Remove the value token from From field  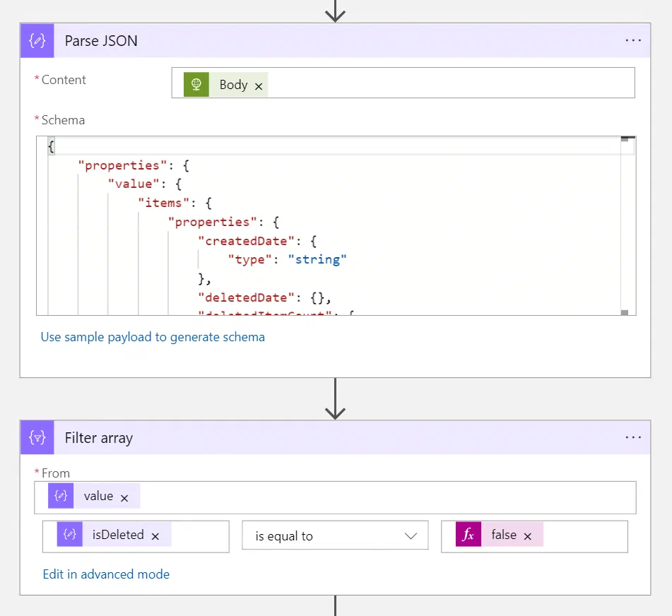(124, 498)
